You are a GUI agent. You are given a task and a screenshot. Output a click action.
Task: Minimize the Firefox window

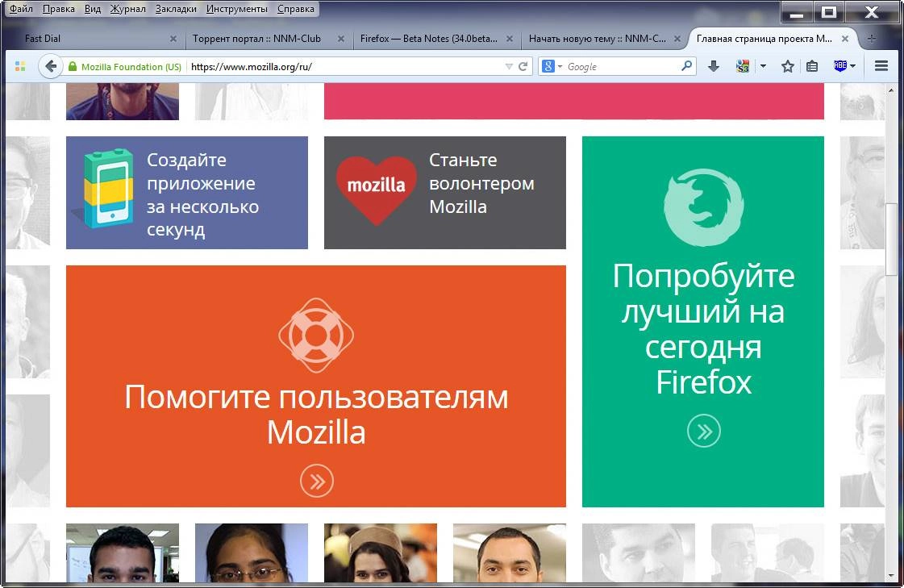point(797,11)
